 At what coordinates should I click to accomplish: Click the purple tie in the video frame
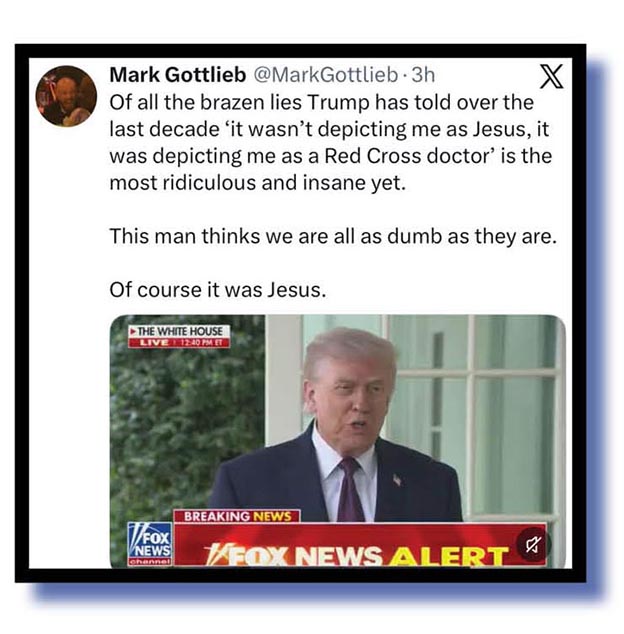click(350, 489)
